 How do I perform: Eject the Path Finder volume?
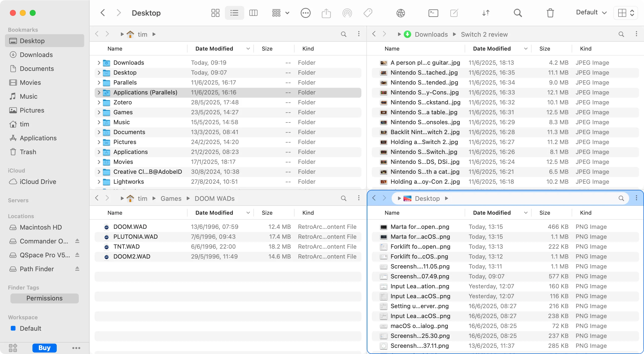tap(77, 269)
